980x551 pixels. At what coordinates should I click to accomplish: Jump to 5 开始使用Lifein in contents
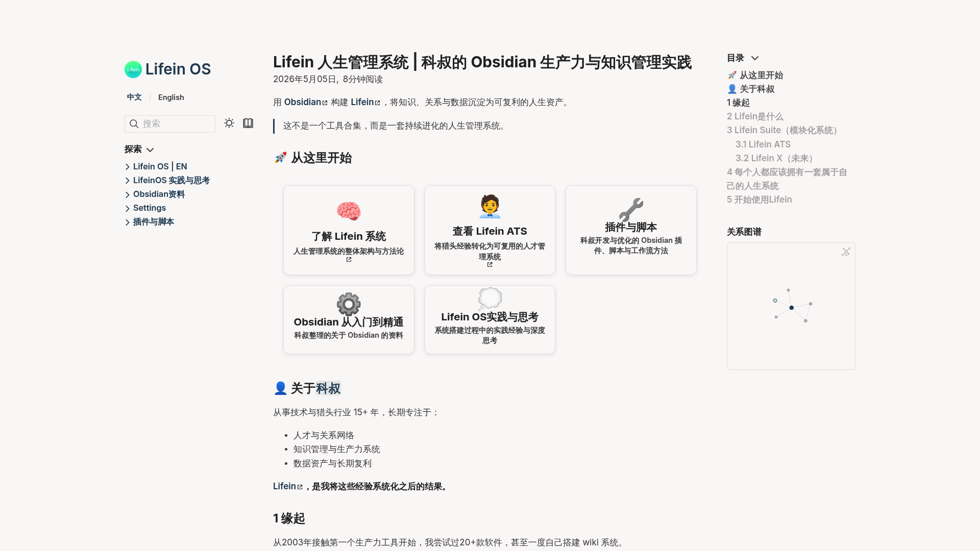[759, 199]
